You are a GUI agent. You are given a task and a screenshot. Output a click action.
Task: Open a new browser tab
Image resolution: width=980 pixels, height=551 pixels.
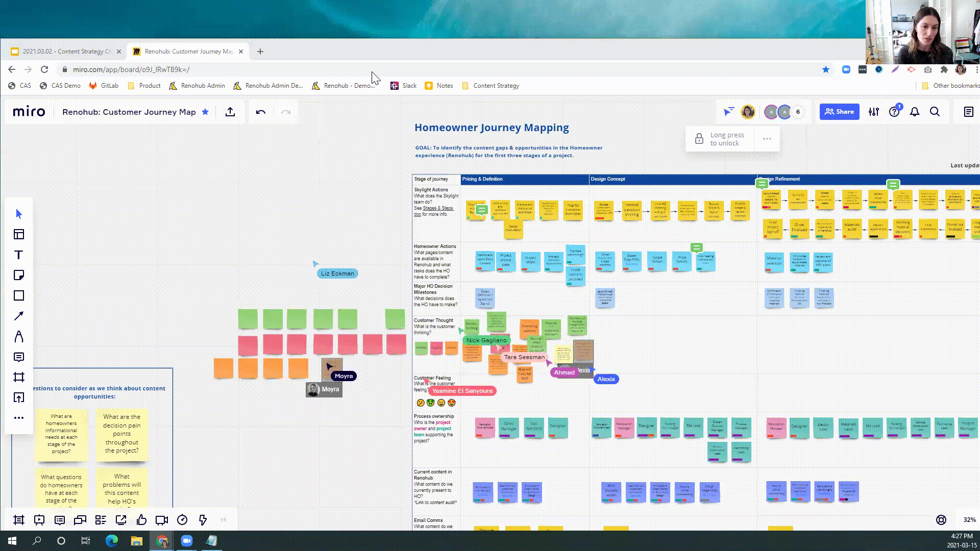coord(260,52)
